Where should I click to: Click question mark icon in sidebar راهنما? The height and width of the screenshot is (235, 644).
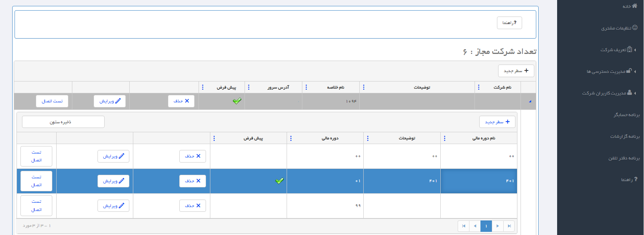point(636,179)
